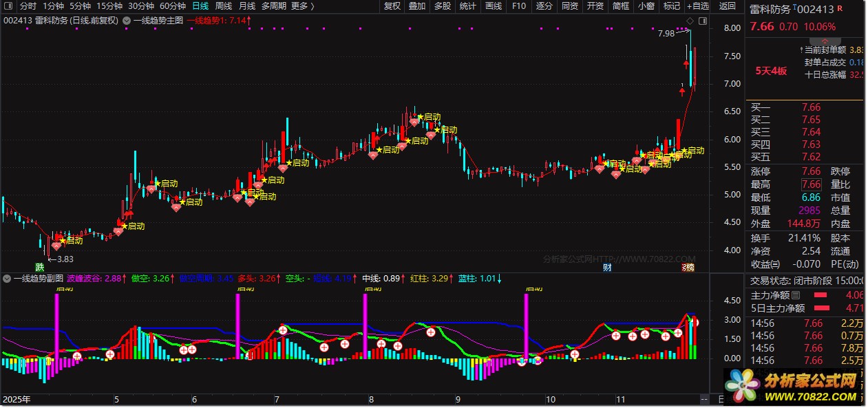Click the 跌 marker at chart bottom left

coord(41,267)
